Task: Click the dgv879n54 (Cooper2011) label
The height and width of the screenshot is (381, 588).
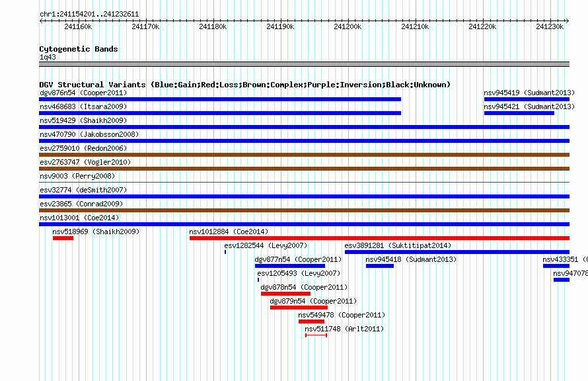Action: 314,301
